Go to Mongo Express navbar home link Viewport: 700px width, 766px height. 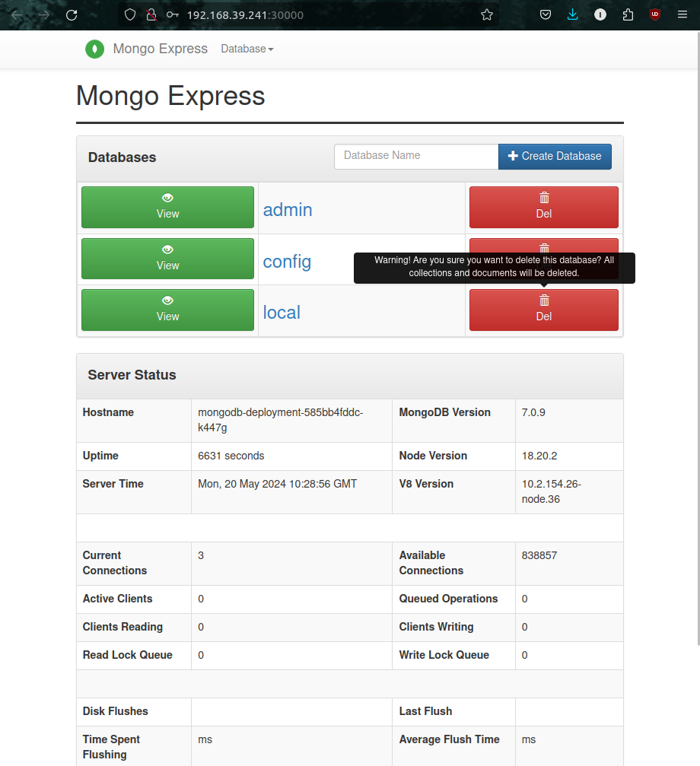[161, 49]
